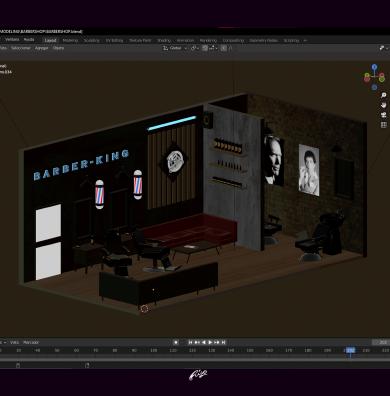Click the zoom magnifier icon in viewport

pyautogui.click(x=383, y=95)
